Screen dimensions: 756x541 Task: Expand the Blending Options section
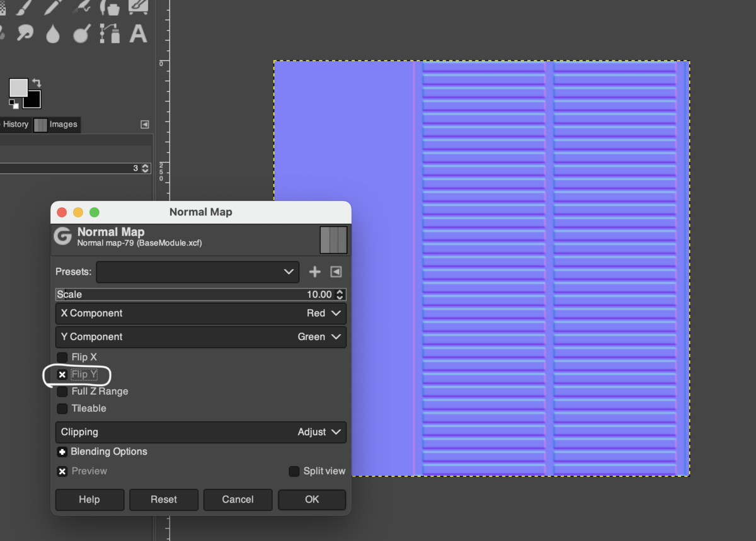(x=62, y=452)
